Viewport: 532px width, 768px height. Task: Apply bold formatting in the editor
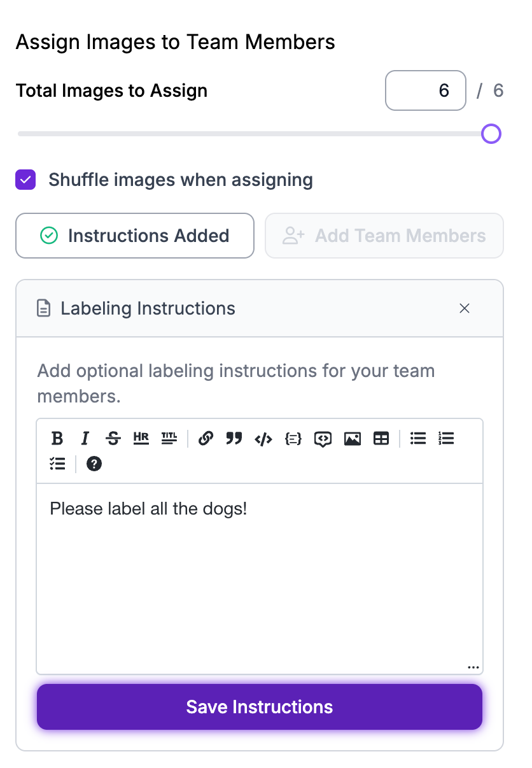(x=57, y=438)
